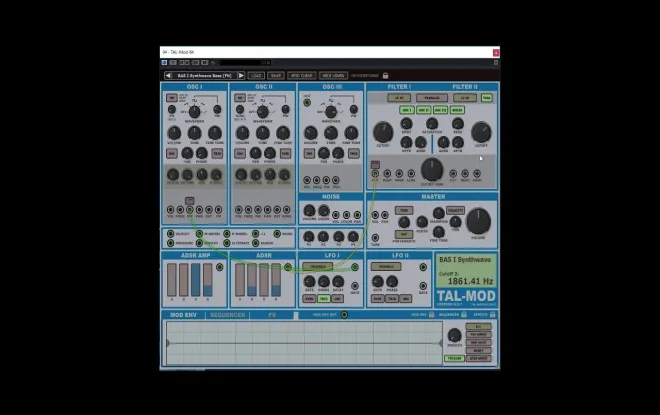Toggle the sequencer lock icon
Viewport: 660px width, 415px height.
[463, 314]
